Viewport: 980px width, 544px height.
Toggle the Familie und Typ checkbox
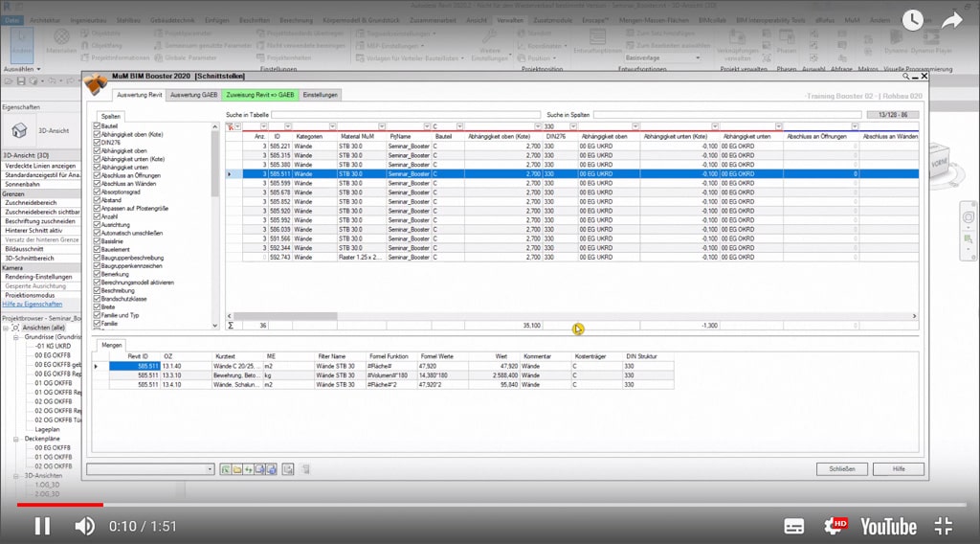click(x=97, y=315)
